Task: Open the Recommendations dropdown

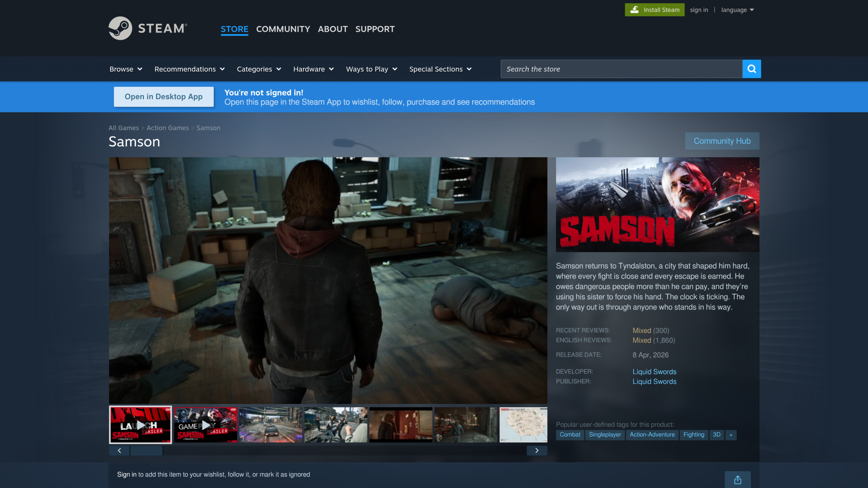Action: pos(190,69)
